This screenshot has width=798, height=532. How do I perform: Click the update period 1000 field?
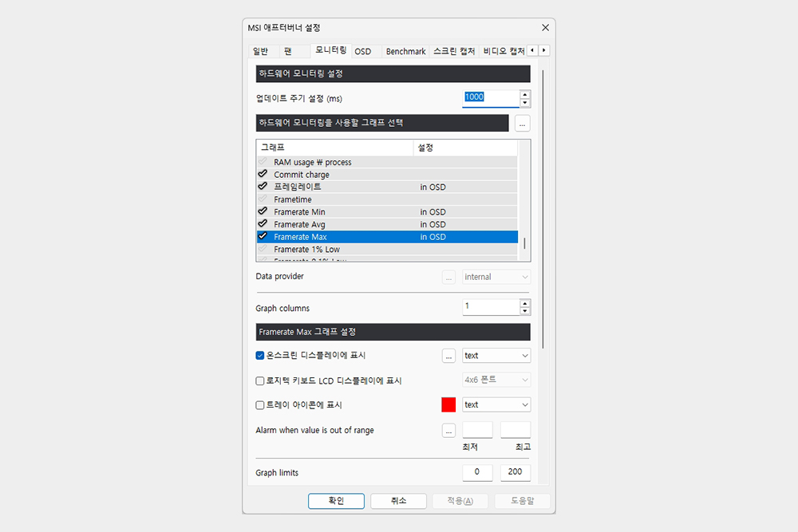point(491,97)
